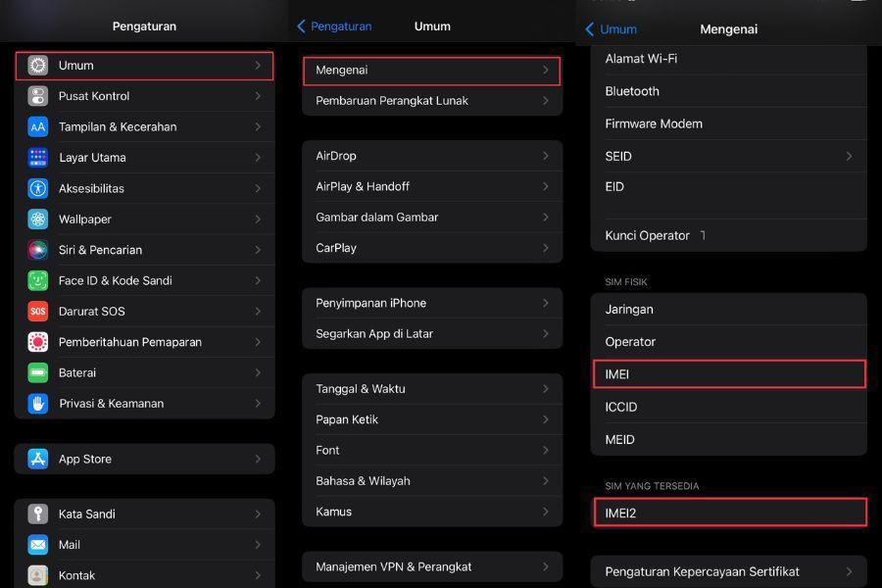Tap the Tampilan & Kecerahan AA icon
882x588 pixels.
[37, 127]
